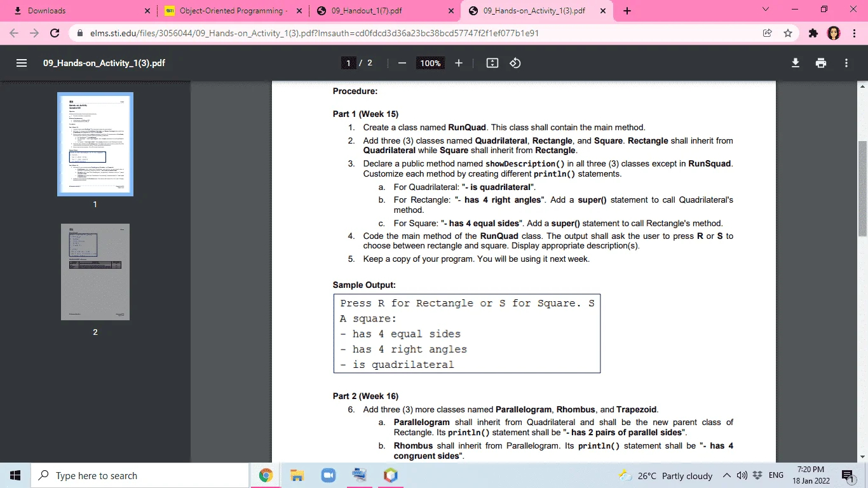Open the Dropbox tray icon
The height and width of the screenshot is (488, 868).
click(x=757, y=476)
